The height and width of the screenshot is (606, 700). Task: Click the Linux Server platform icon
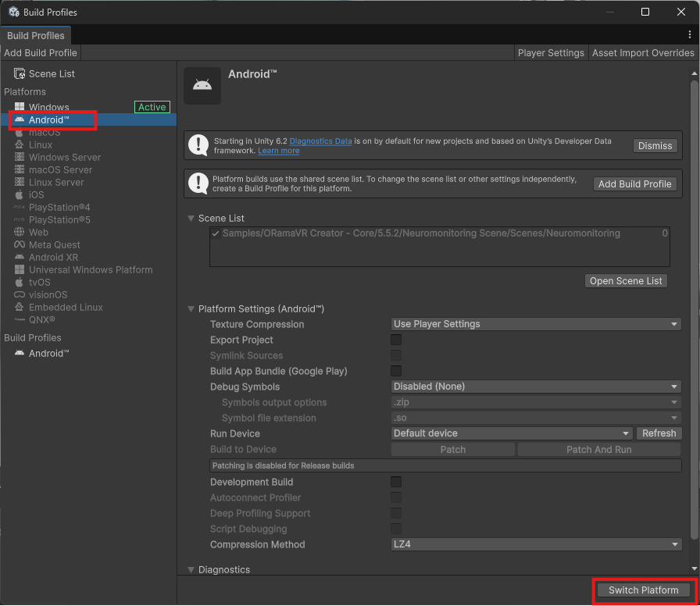coord(20,182)
